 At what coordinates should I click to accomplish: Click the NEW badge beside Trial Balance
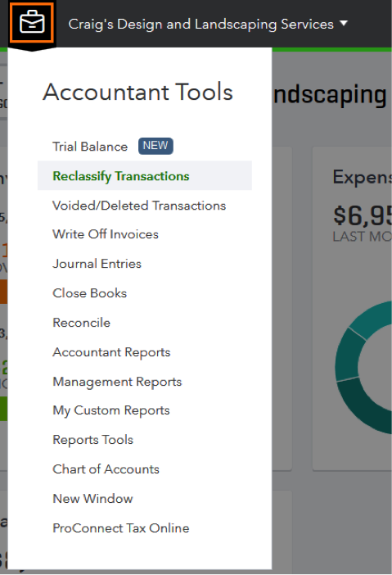point(155,146)
